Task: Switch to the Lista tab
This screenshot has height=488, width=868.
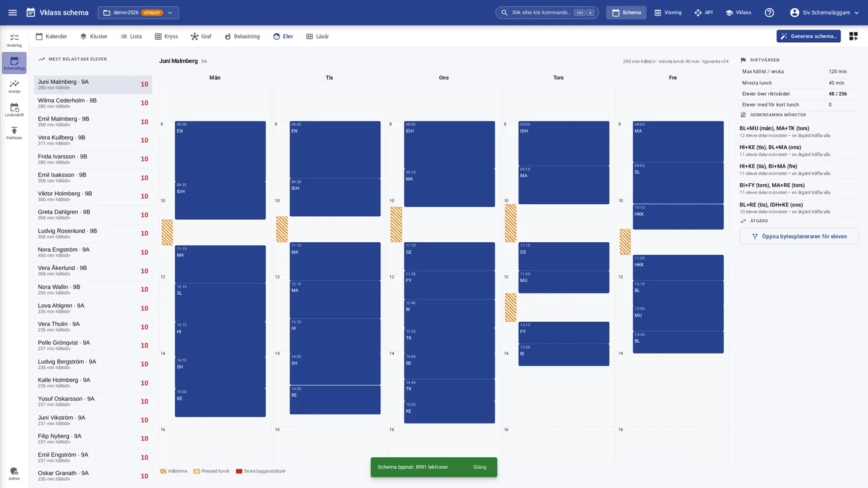Action: click(131, 36)
